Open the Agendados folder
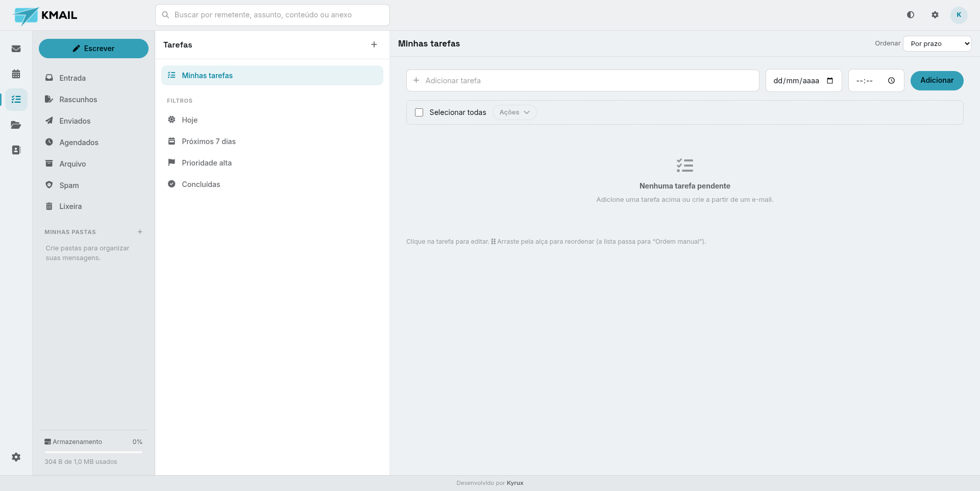 coord(93,143)
